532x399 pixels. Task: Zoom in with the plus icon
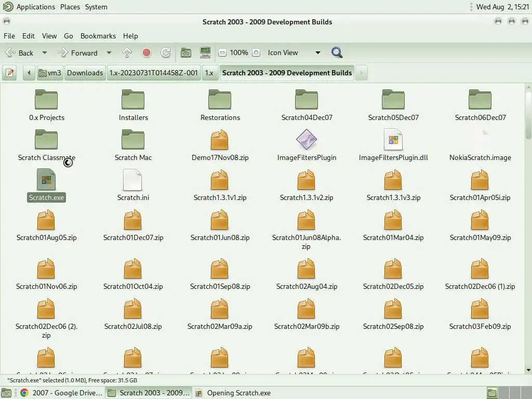click(256, 52)
